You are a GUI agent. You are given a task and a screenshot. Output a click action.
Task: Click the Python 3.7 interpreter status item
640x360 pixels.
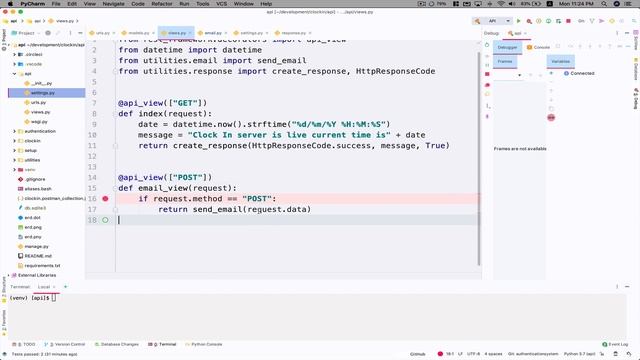point(580,354)
